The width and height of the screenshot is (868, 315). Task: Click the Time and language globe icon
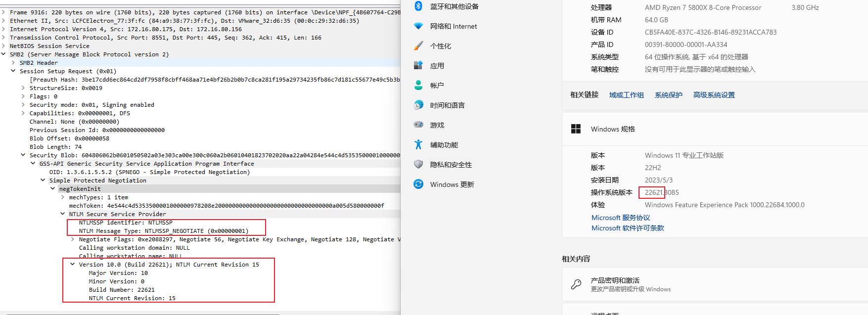coord(418,105)
